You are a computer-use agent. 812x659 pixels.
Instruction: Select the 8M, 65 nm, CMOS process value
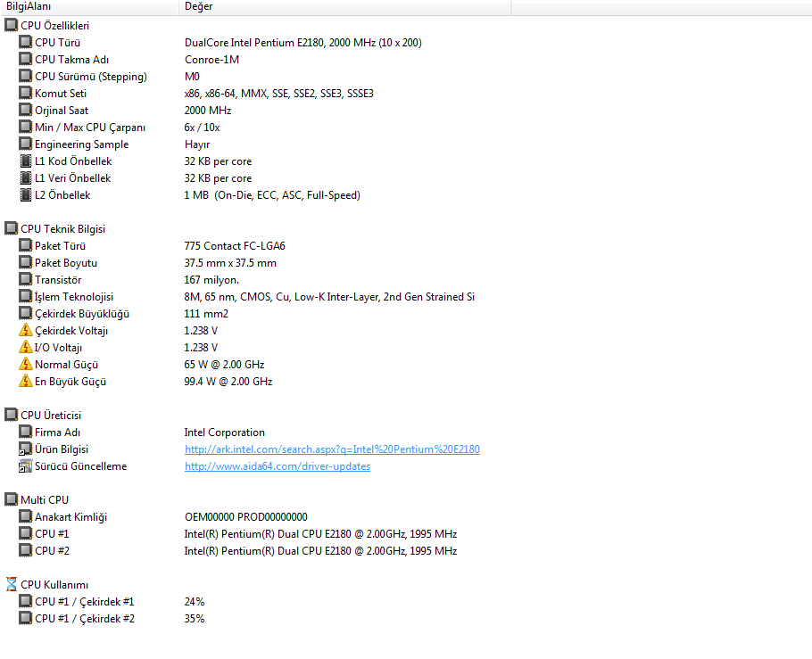coord(329,297)
